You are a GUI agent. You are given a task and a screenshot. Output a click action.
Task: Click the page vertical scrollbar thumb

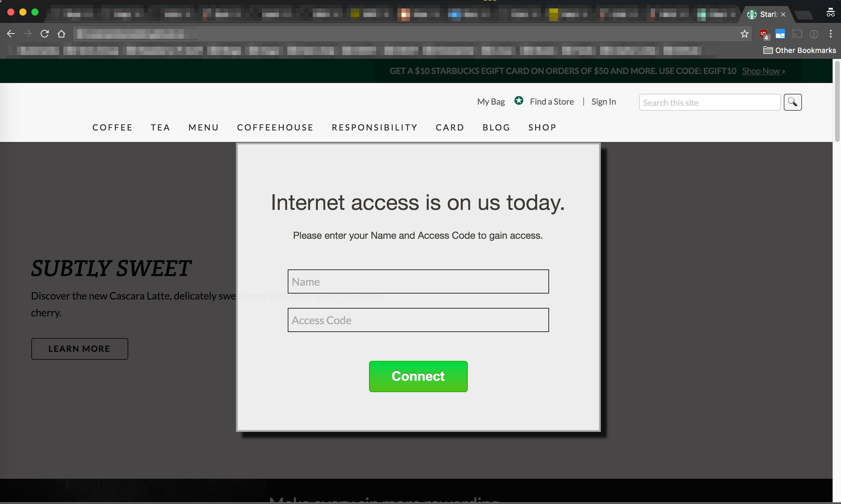837,101
